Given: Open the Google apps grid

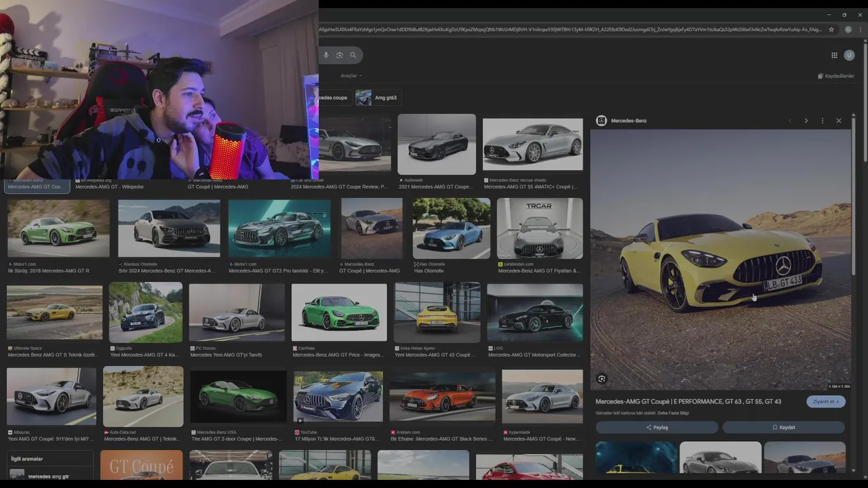Looking at the screenshot, I should (x=834, y=55).
